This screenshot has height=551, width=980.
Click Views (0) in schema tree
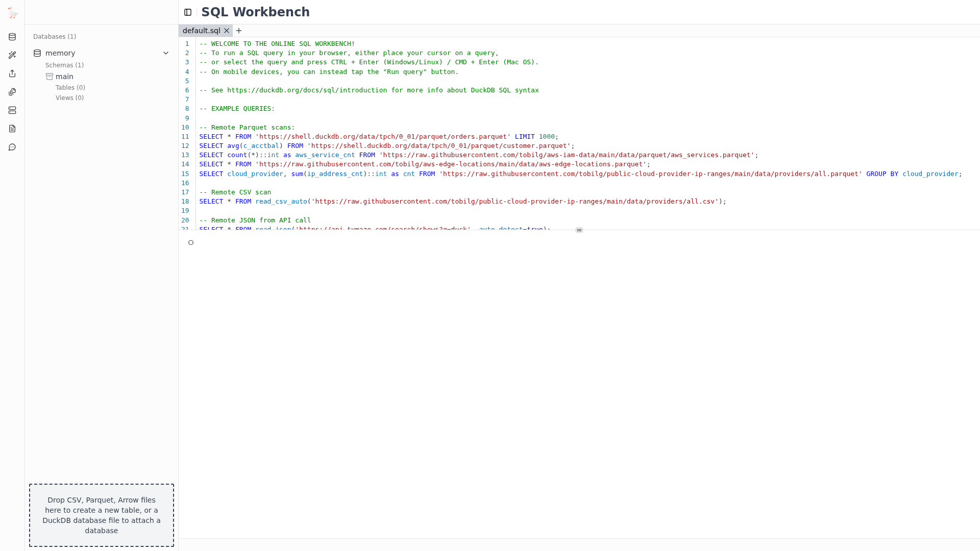[x=69, y=98]
